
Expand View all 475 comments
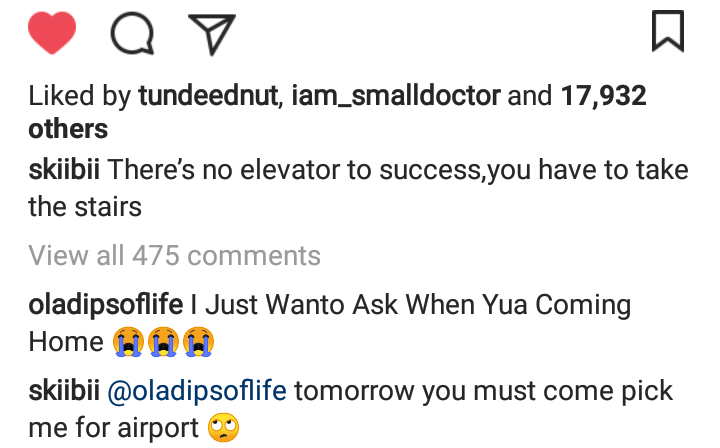click(174, 255)
